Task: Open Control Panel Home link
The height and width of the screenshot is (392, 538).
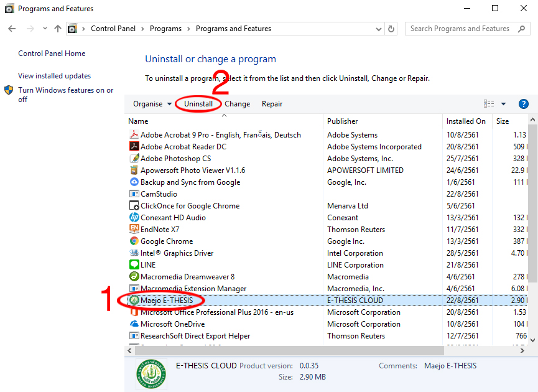Action: (52, 54)
